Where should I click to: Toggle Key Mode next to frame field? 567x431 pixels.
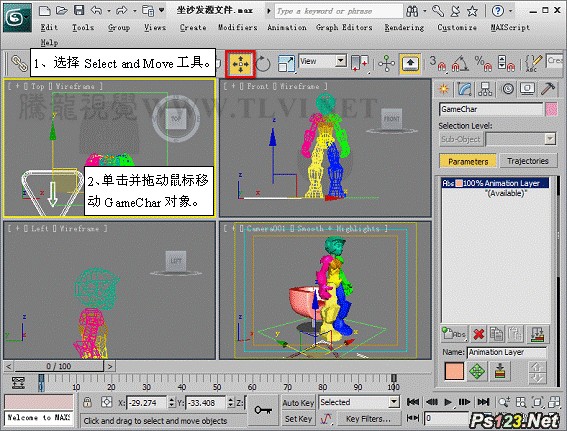[x=412, y=418]
